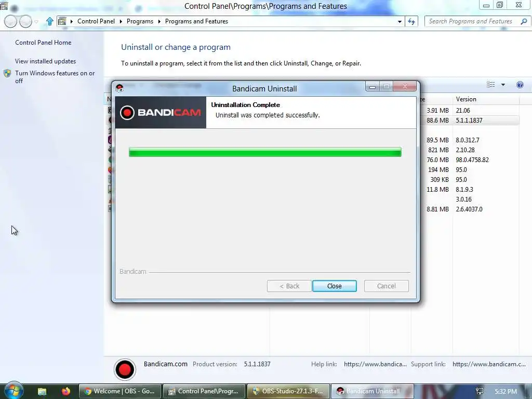Viewport: 532px width, 399px height.
Task: Switch to Welcome | OBS Chrome taskbar item
Action: [x=120, y=391]
